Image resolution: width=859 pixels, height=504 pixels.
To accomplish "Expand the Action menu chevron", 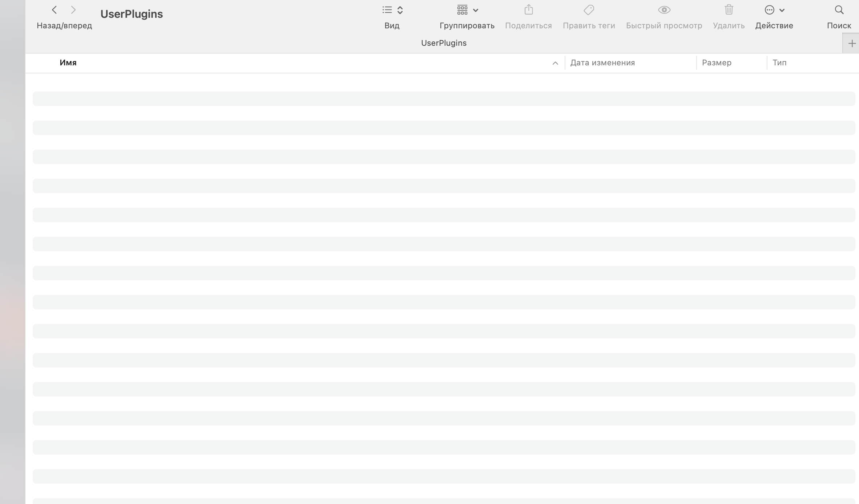I will (782, 11).
